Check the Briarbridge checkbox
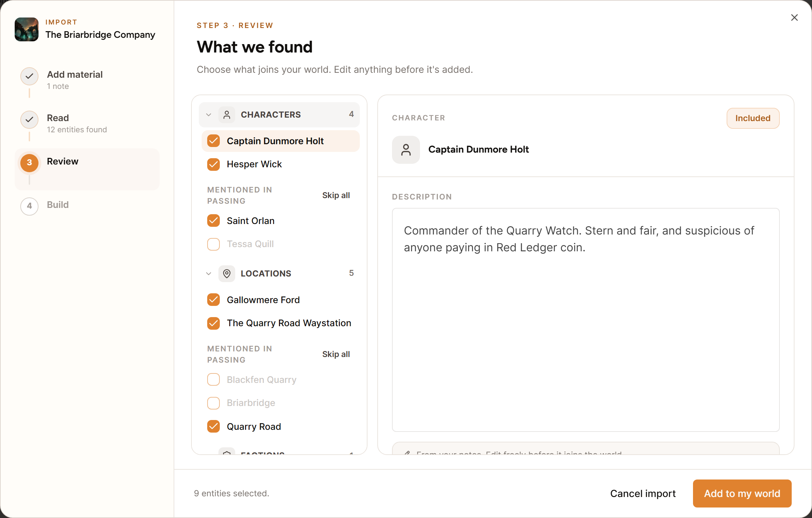 pos(213,403)
